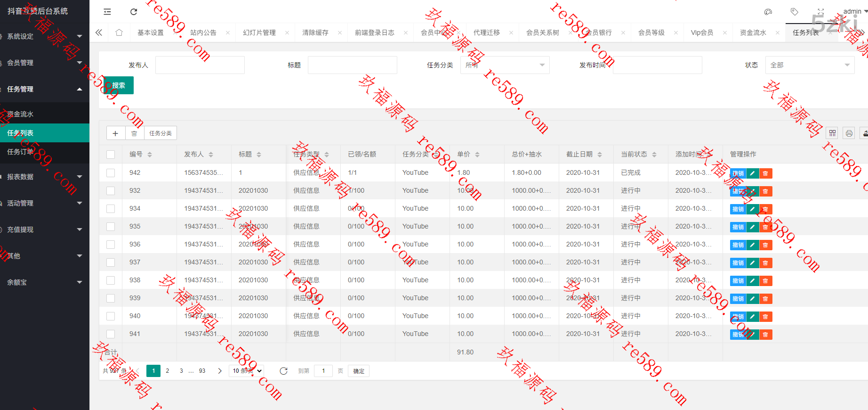Expand the 报表数据 sidebar menu
Screen dimensions: 868x410
44,177
